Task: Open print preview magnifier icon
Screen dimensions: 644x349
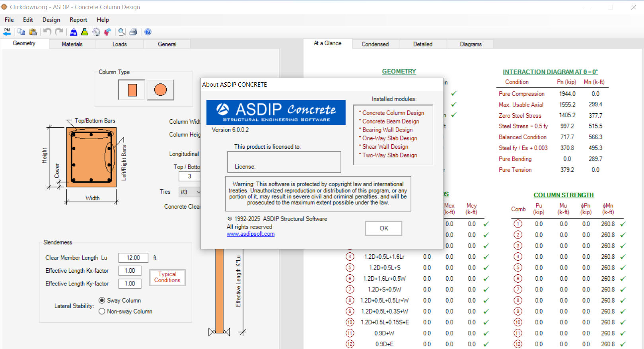Action: click(x=122, y=32)
